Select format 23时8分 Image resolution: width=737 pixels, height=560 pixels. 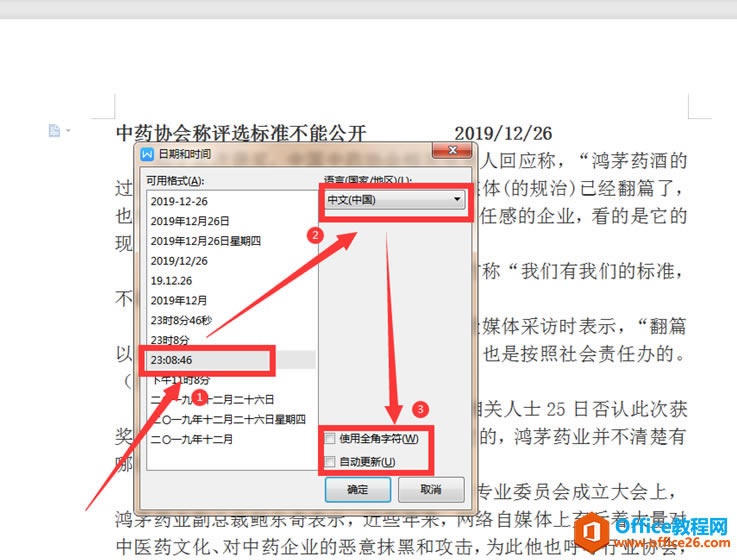tap(232, 340)
